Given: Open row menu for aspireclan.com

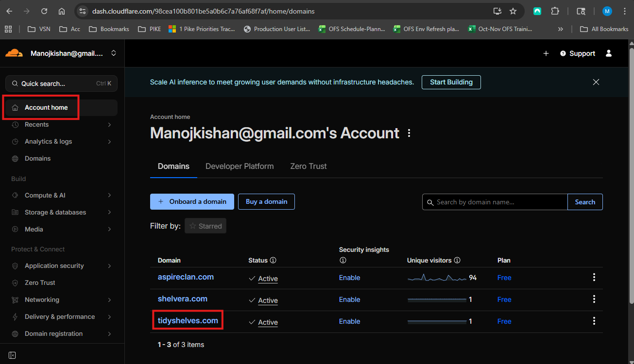Looking at the screenshot, I should tap(594, 277).
